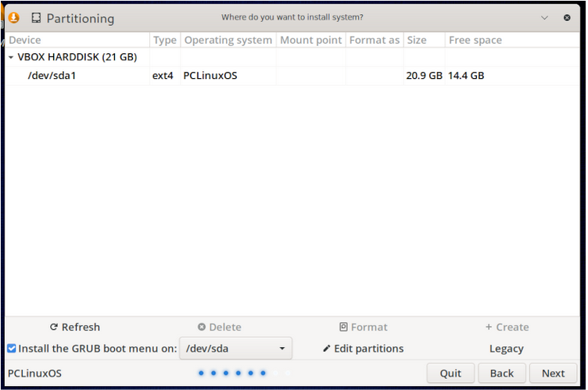Click the Next button
588x390 pixels.
[553, 373]
